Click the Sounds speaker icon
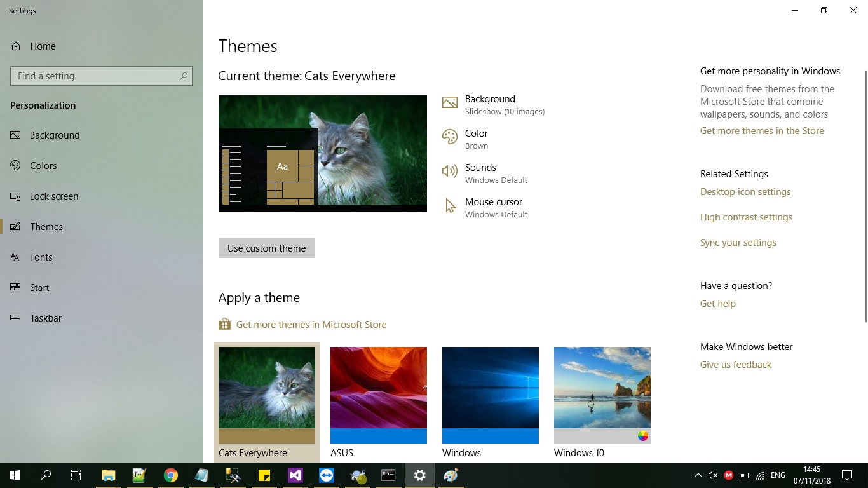 tap(450, 171)
